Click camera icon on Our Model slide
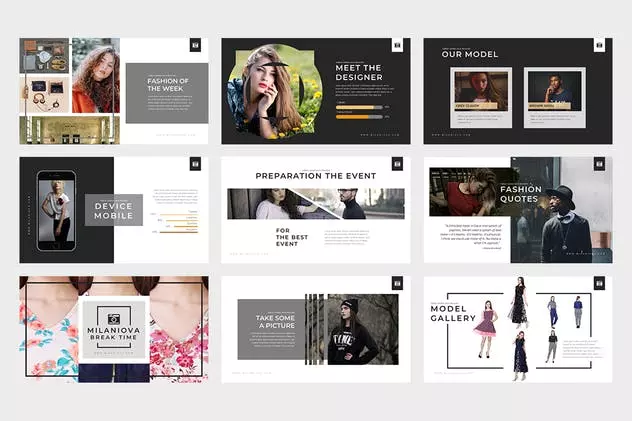Screen dimensions: 632x421 599,45
